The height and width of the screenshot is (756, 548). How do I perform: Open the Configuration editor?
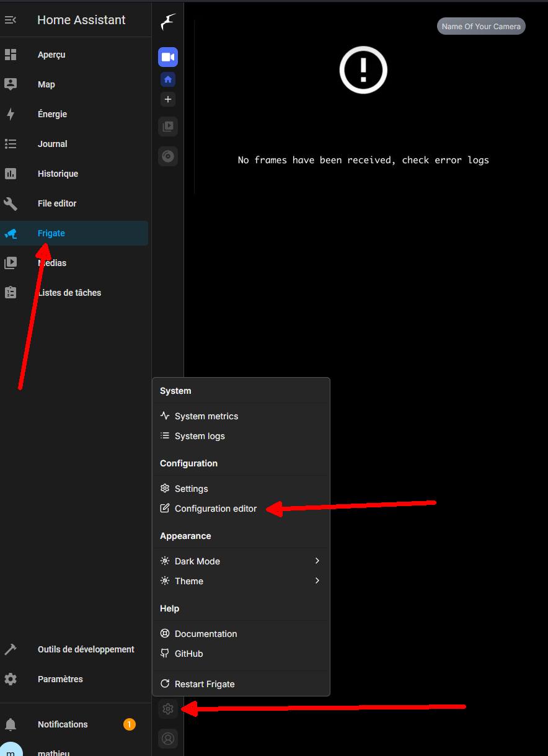pyautogui.click(x=241, y=509)
